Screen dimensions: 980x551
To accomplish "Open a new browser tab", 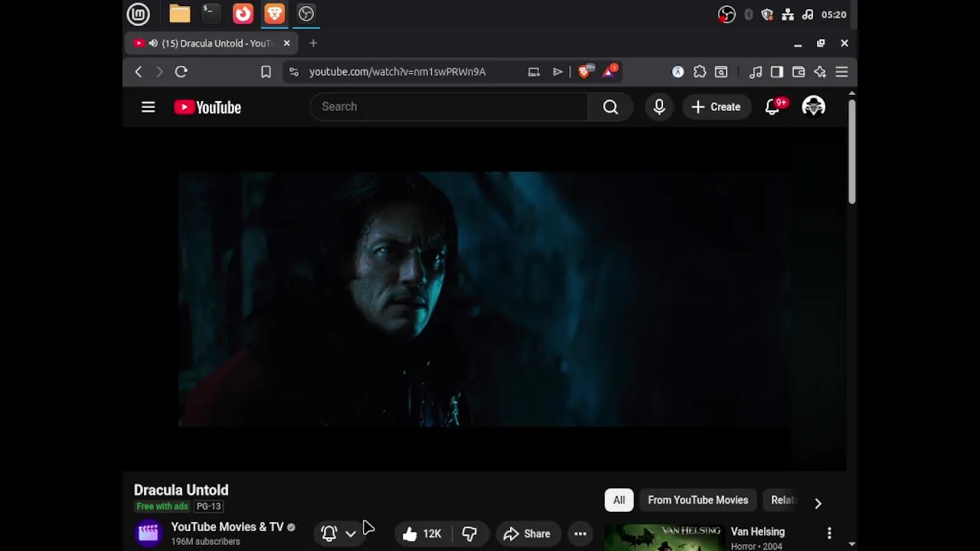I will [x=313, y=44].
